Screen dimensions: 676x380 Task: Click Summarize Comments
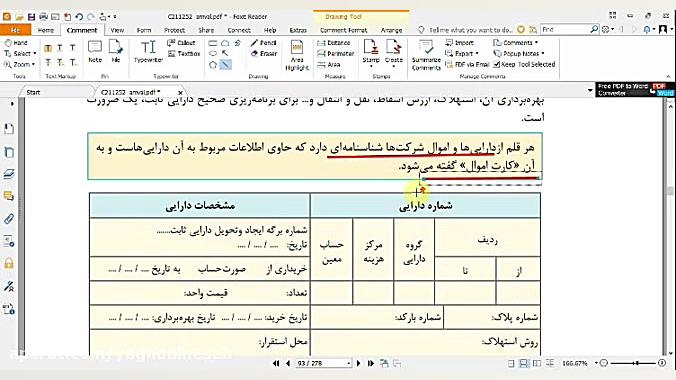coord(426,55)
